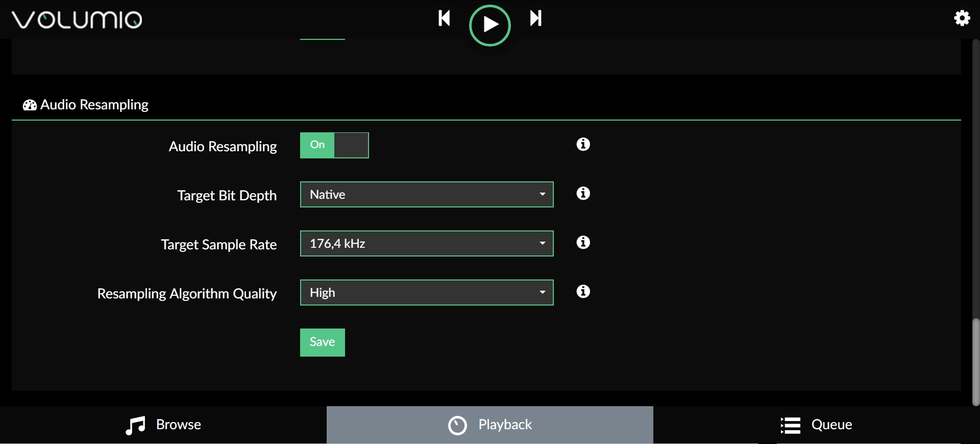980x444 pixels.
Task: Show info for Target Sample Rate
Action: (x=583, y=243)
